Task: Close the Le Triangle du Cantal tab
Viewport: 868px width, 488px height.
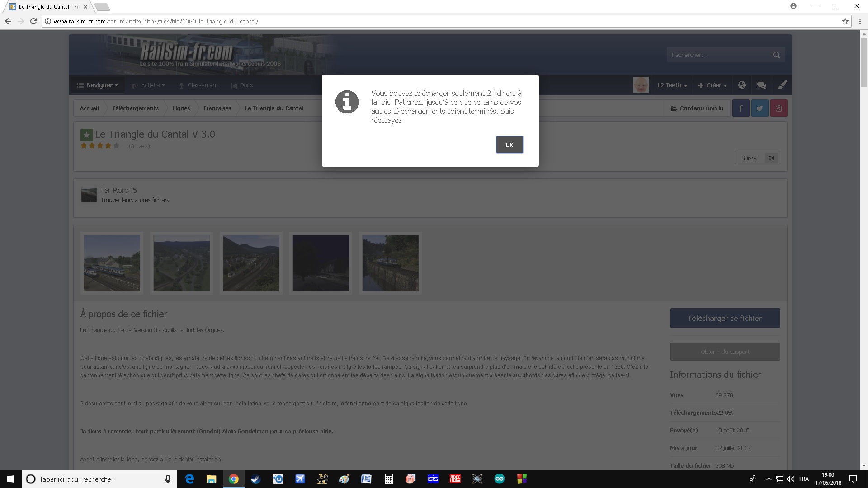Action: coord(85,7)
